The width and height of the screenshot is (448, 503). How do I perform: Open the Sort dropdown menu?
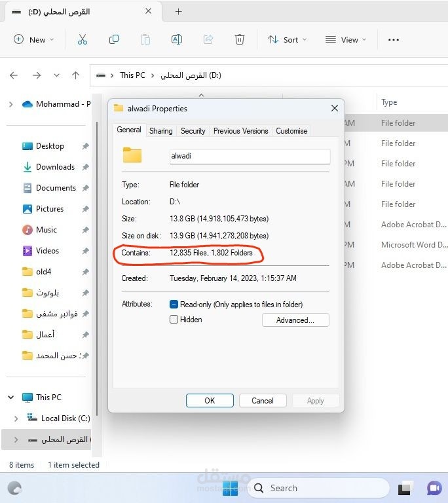tap(288, 40)
